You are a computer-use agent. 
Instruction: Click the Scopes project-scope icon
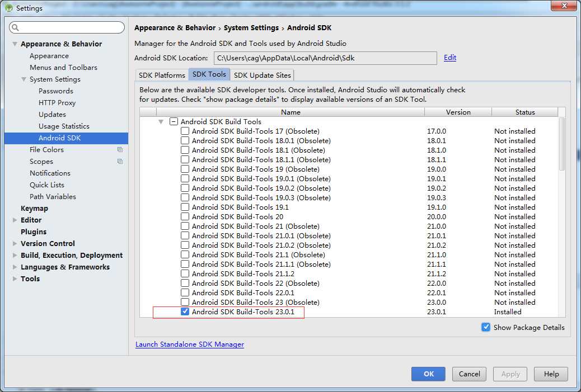pos(120,162)
